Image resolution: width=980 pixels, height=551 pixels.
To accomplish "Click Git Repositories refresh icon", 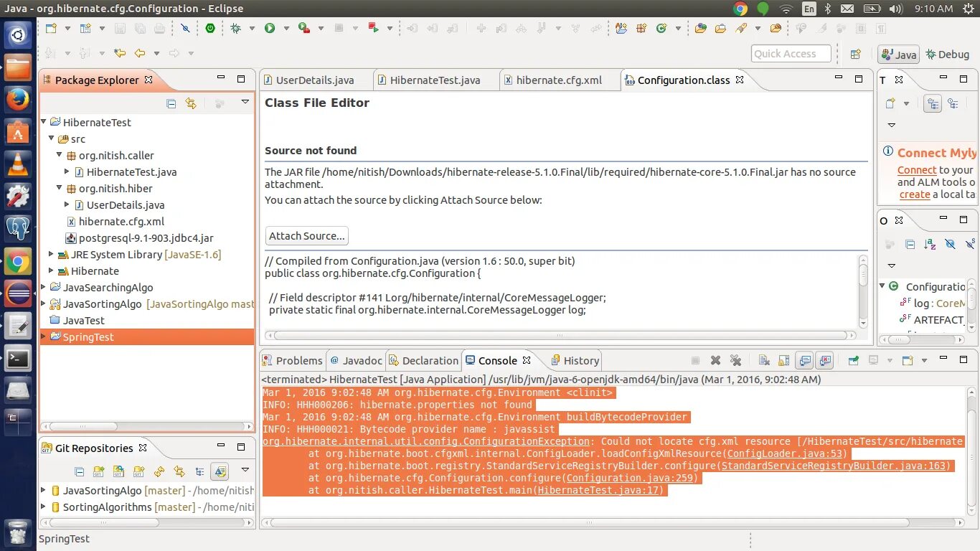I will (159, 471).
